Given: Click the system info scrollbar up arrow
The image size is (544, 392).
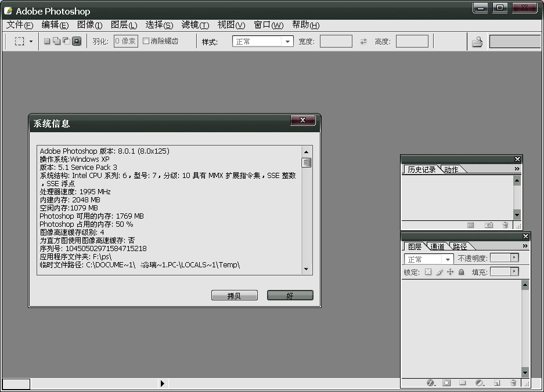Looking at the screenshot, I should tap(306, 152).
